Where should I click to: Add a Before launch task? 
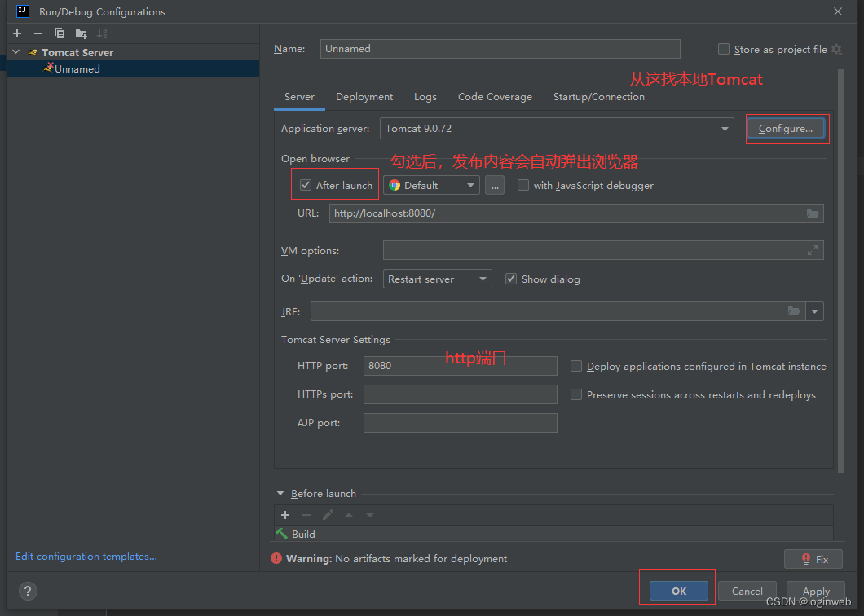(x=285, y=515)
